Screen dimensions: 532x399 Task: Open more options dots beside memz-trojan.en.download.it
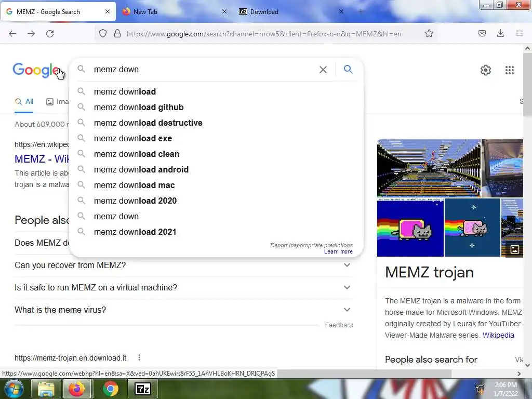pos(139,357)
